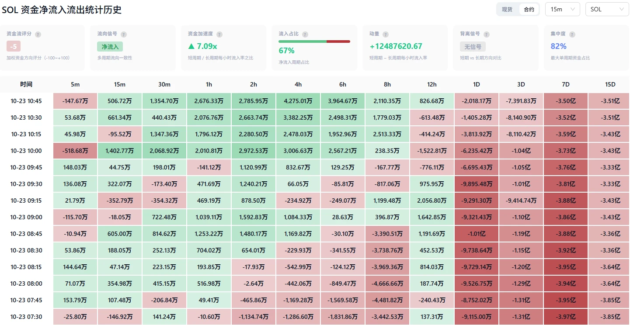Click cell 1,402.77万 in 15m column
644x325 pixels.
pos(120,151)
